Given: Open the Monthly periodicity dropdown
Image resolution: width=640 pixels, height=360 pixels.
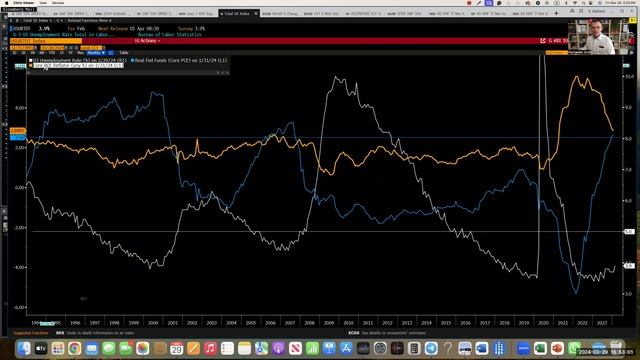Looking at the screenshot, I should 96,53.
